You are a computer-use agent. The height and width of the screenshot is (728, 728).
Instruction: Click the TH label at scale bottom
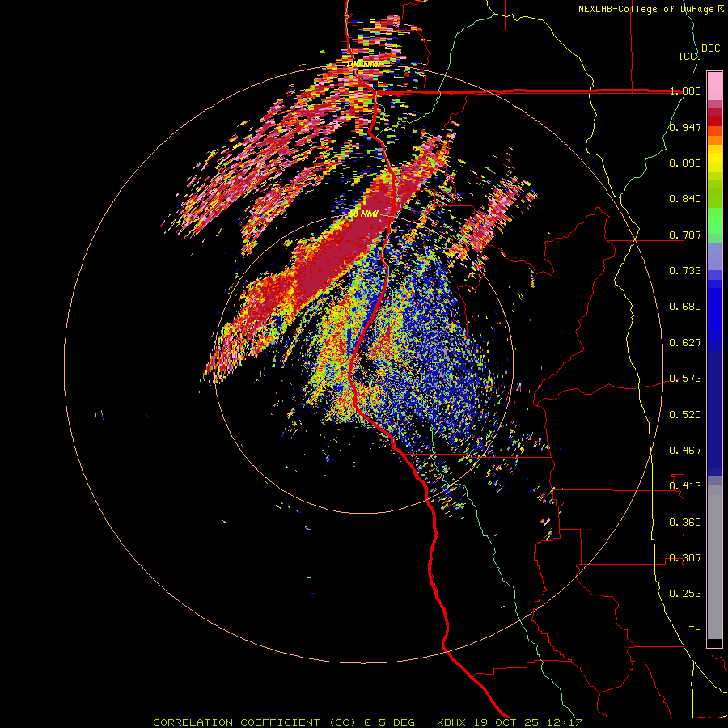695,629
